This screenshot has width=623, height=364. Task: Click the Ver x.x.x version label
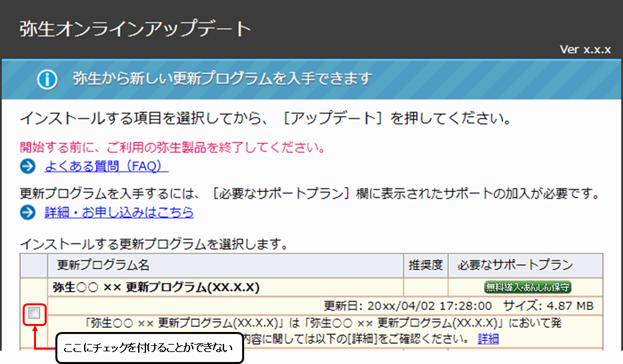coord(585,49)
